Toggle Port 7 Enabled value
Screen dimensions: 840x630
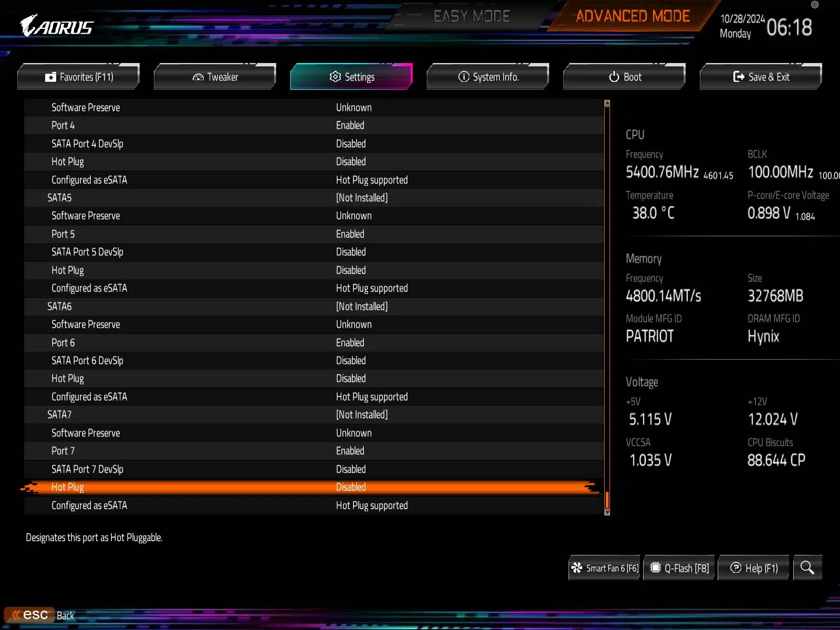350,451
